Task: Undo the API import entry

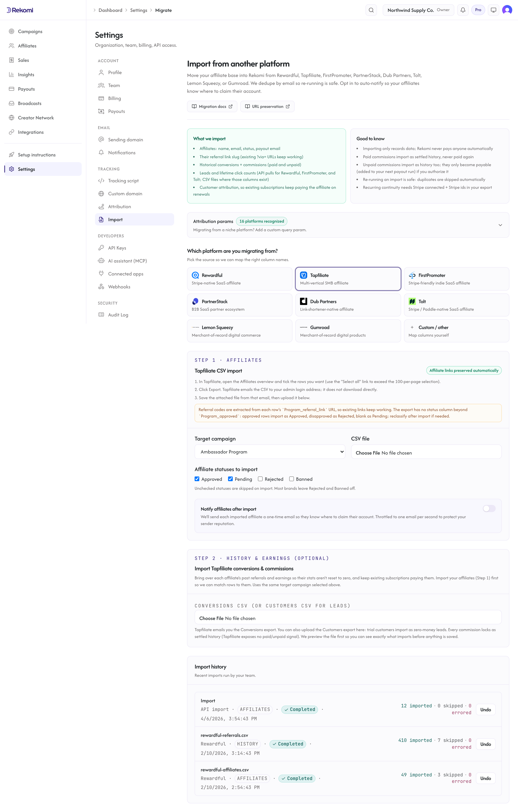Action: click(486, 710)
